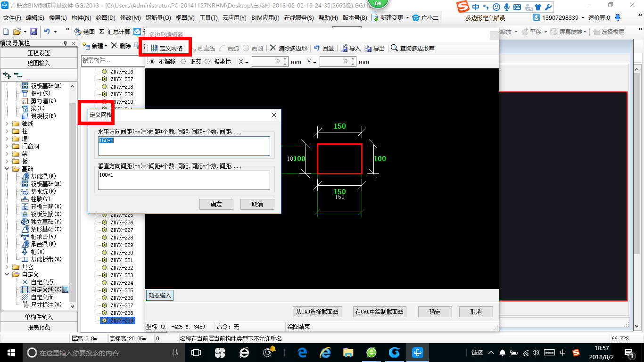Open Internet Explorer from taskbar
This screenshot has width=644, height=362.
[325, 352]
